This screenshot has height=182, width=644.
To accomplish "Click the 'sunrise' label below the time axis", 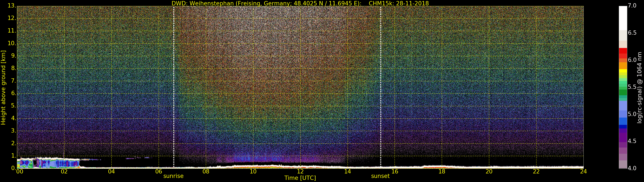I will click(x=173, y=176).
